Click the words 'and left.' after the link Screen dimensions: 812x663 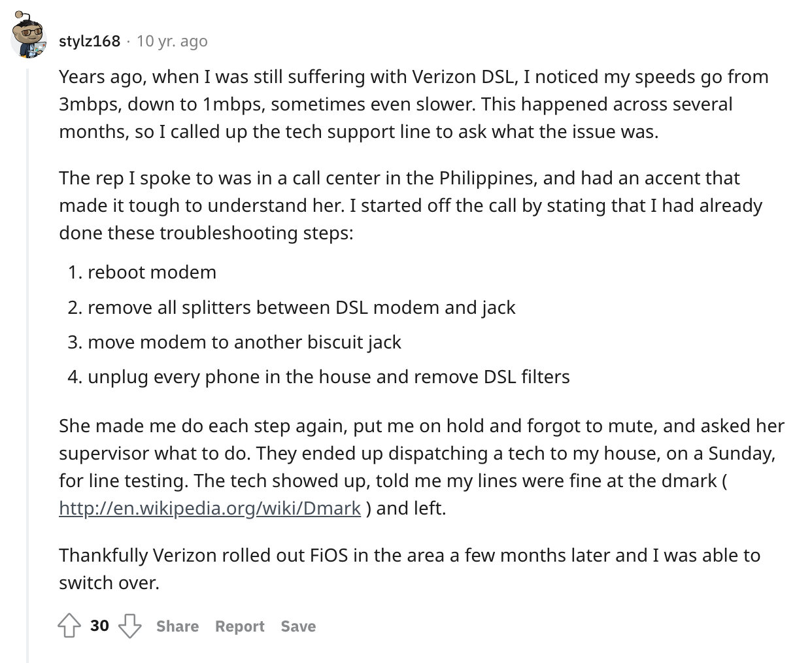tap(411, 508)
